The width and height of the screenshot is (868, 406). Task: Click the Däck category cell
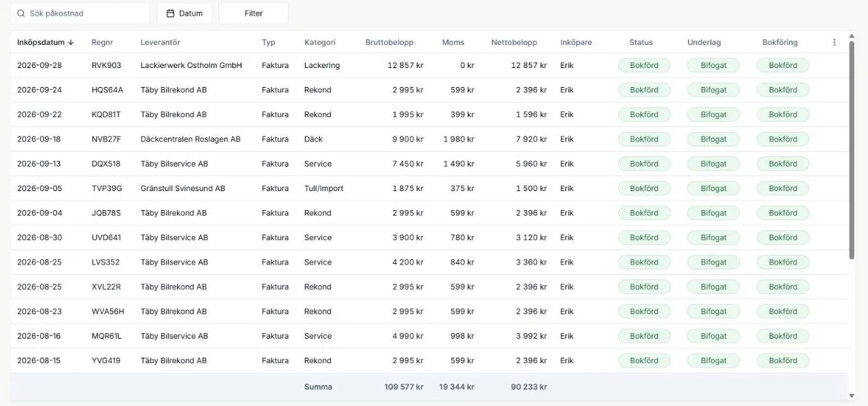point(314,139)
